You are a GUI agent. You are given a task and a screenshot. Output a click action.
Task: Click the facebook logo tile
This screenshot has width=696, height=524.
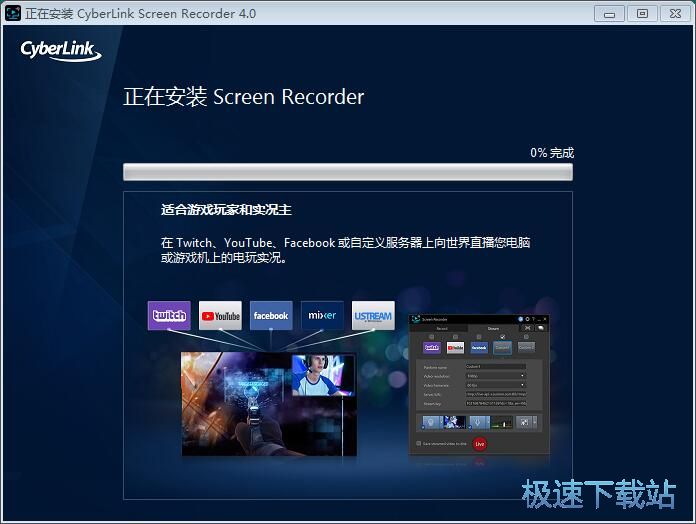pos(271,315)
